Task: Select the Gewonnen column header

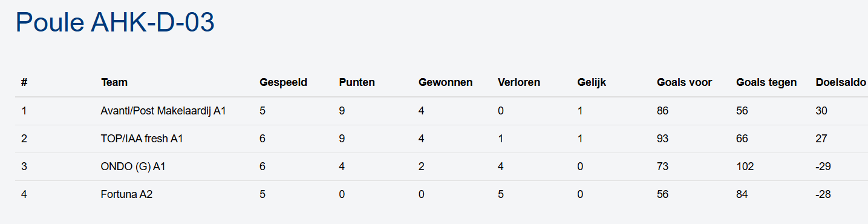Action: [x=446, y=82]
